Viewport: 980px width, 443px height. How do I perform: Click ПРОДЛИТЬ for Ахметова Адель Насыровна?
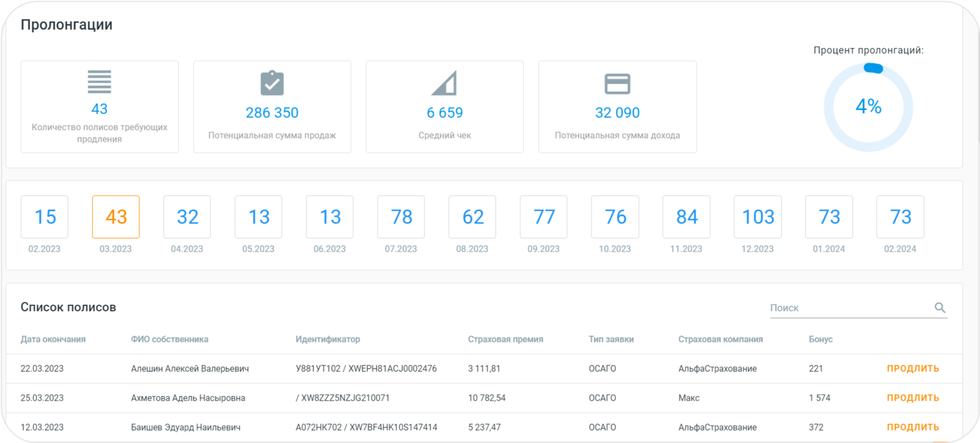click(x=913, y=398)
